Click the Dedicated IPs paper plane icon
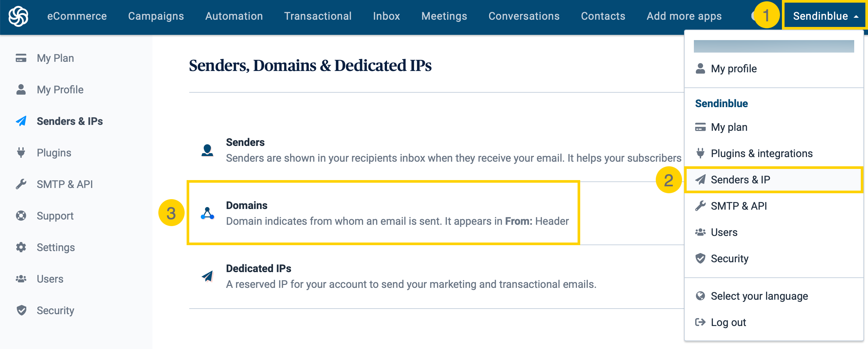The width and height of the screenshot is (868, 349). (208, 275)
